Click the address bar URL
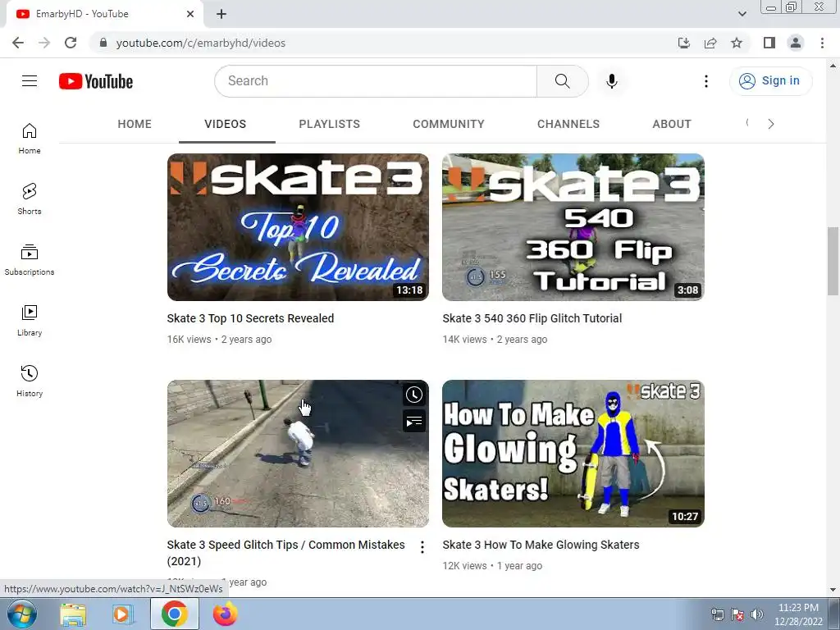 [200, 43]
